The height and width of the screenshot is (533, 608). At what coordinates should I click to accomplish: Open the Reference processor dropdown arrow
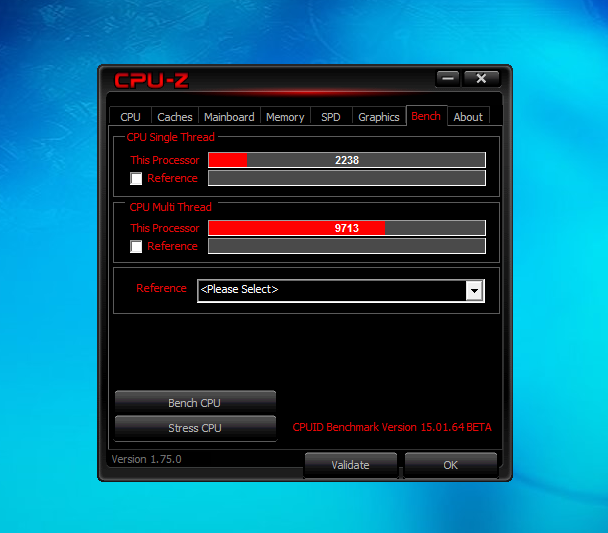475,290
